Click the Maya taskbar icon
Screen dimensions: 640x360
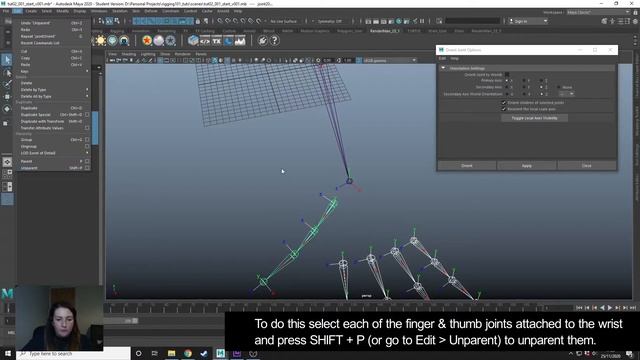coord(220,353)
